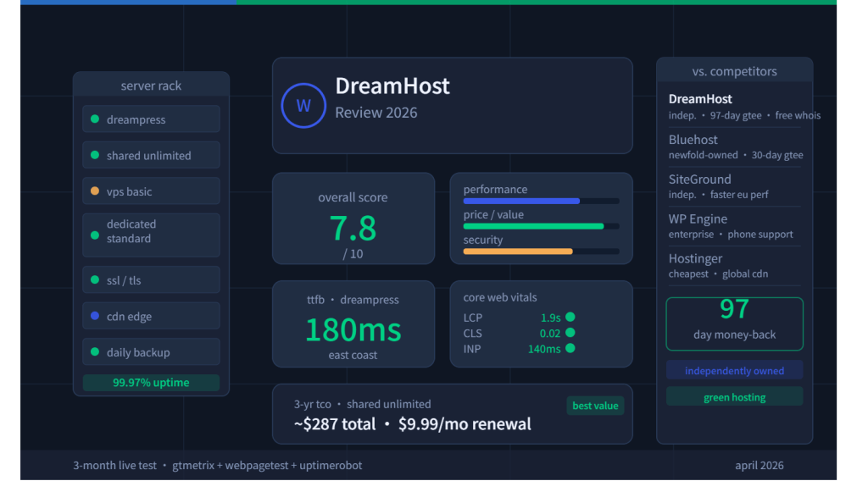The height and width of the screenshot is (492, 868).
Task: Click the green indicator dot for LCP
Action: point(570,317)
